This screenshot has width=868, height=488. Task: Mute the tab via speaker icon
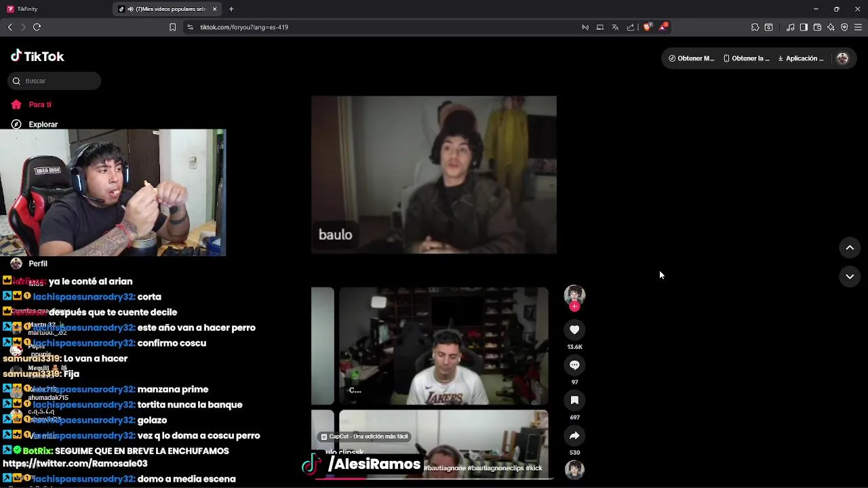point(130,9)
